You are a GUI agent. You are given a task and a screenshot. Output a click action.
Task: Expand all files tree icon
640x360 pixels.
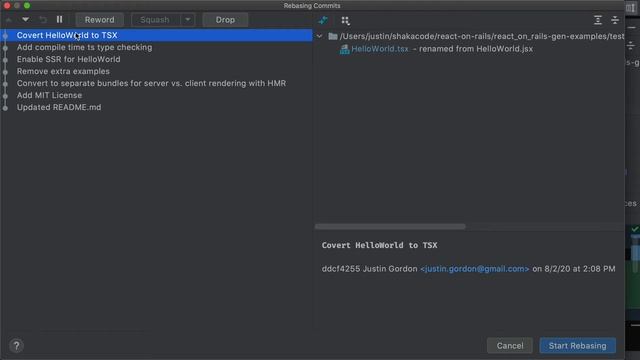pos(598,20)
